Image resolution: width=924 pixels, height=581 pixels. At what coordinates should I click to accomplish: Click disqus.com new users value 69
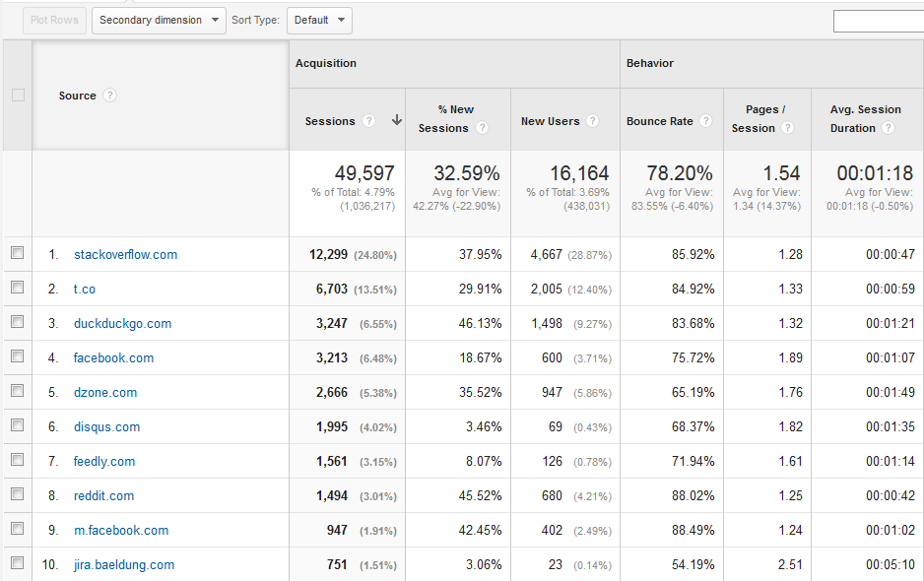[x=556, y=426]
